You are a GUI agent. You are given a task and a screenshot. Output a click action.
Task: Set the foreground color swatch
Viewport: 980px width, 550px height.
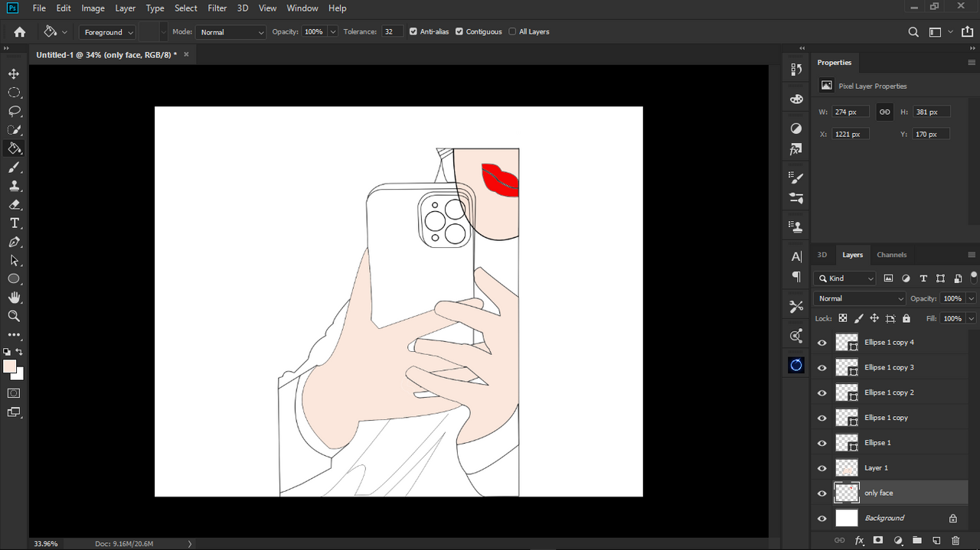pyautogui.click(x=9, y=366)
